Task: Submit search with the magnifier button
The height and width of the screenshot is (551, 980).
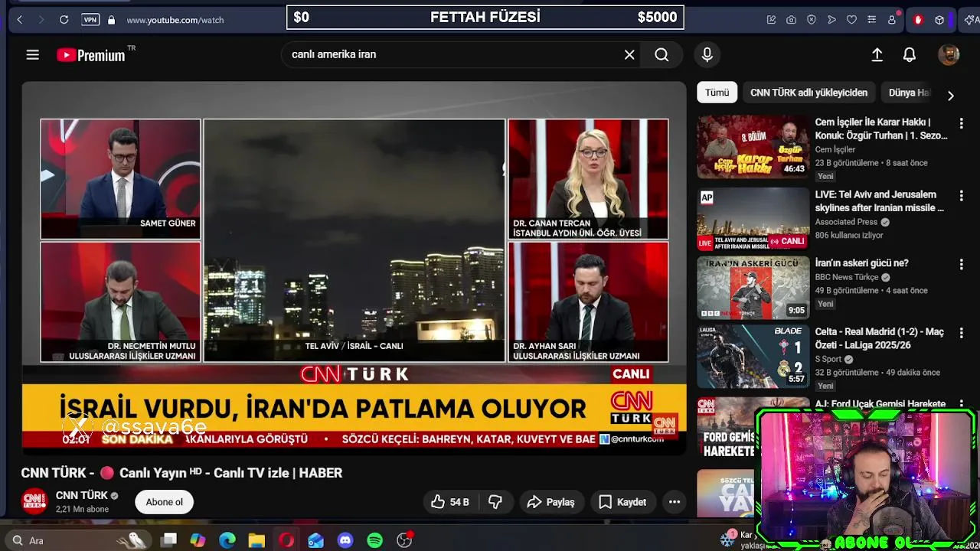Action: pos(661,54)
